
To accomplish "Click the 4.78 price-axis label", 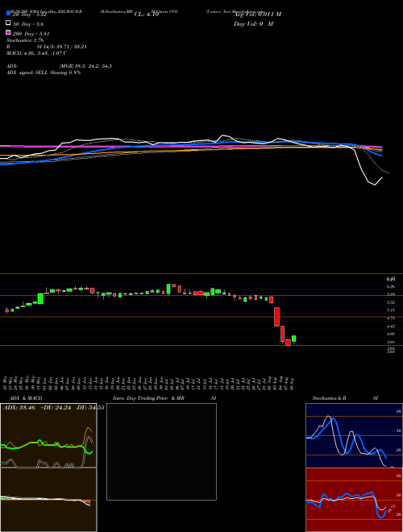I will point(390,318).
